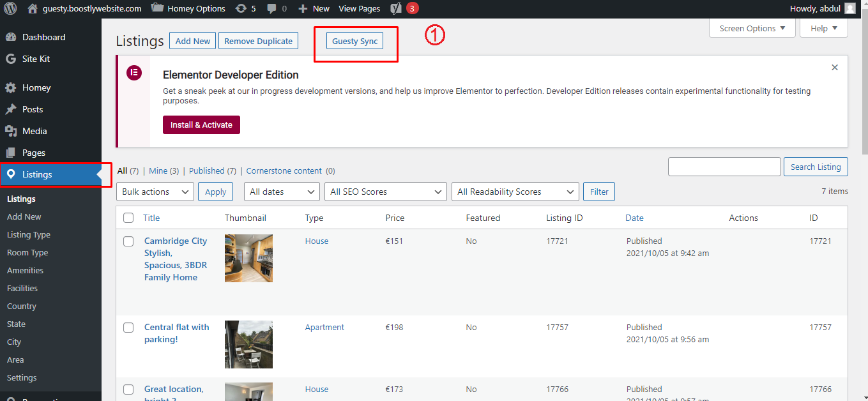Open Homey Options in admin bar

point(188,8)
